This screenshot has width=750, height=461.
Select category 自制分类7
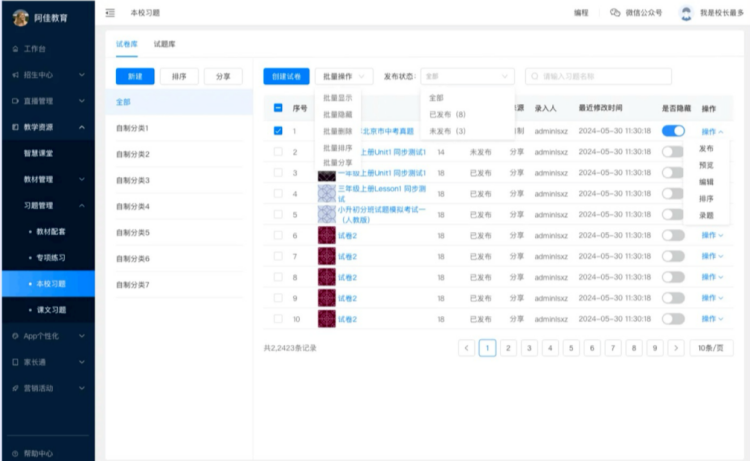pos(132,285)
